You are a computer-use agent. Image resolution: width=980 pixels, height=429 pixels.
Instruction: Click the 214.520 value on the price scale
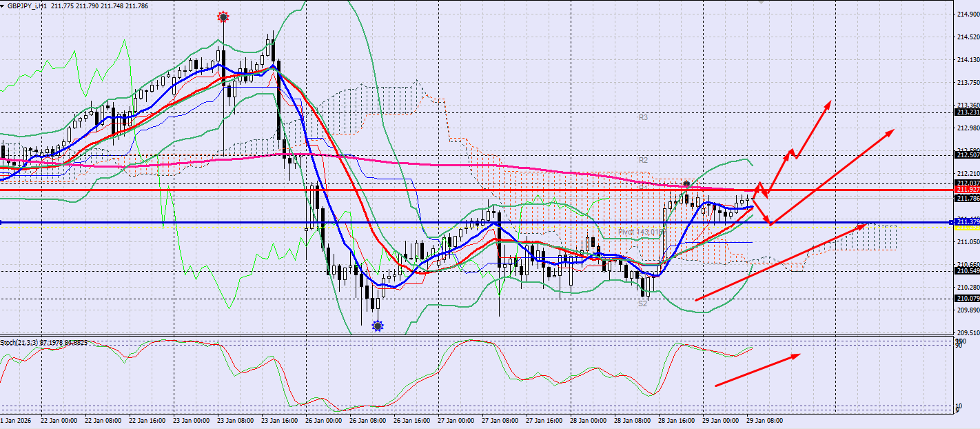pos(968,37)
